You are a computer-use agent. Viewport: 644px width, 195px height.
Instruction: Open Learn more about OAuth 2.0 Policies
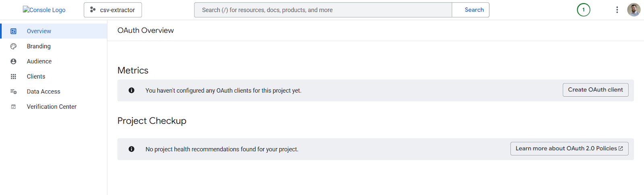pyautogui.click(x=569, y=149)
